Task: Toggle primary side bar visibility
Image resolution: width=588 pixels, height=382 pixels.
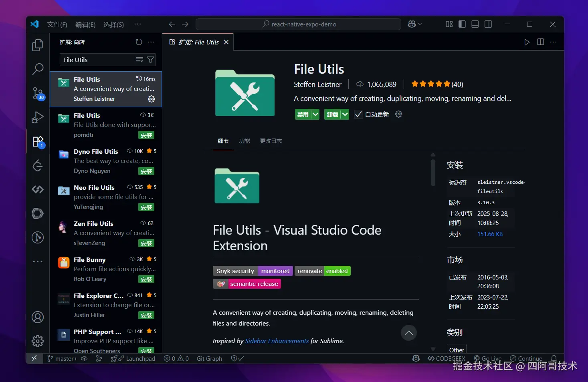Action: [462, 24]
